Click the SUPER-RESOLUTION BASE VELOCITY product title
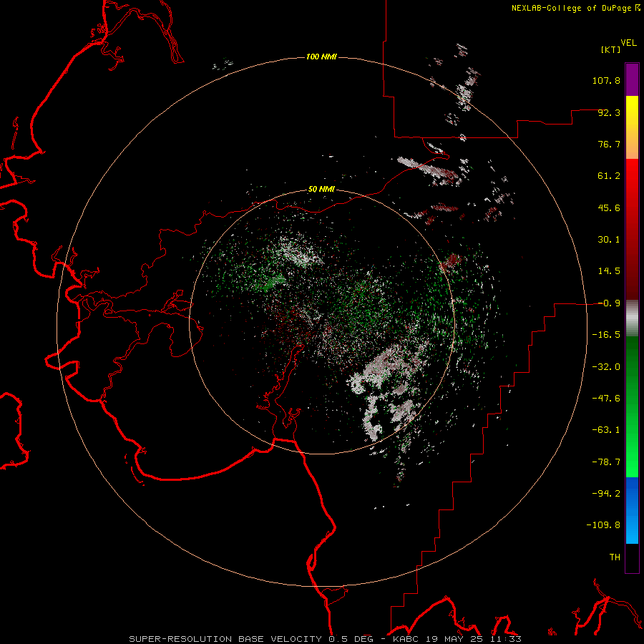 pyautogui.click(x=225, y=639)
